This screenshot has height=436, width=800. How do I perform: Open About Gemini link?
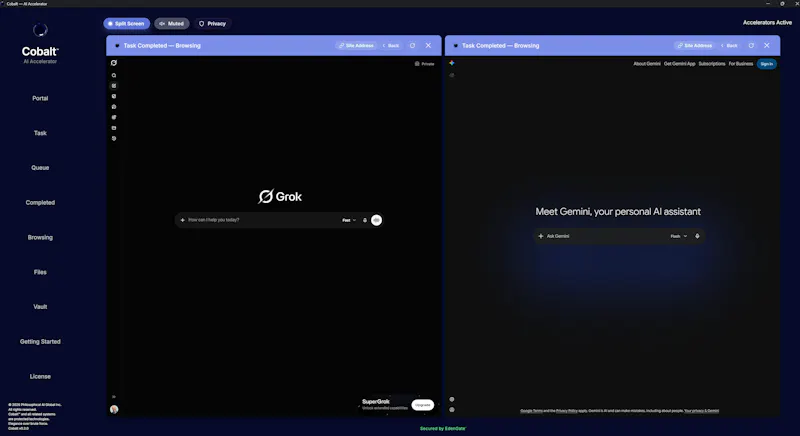(647, 64)
